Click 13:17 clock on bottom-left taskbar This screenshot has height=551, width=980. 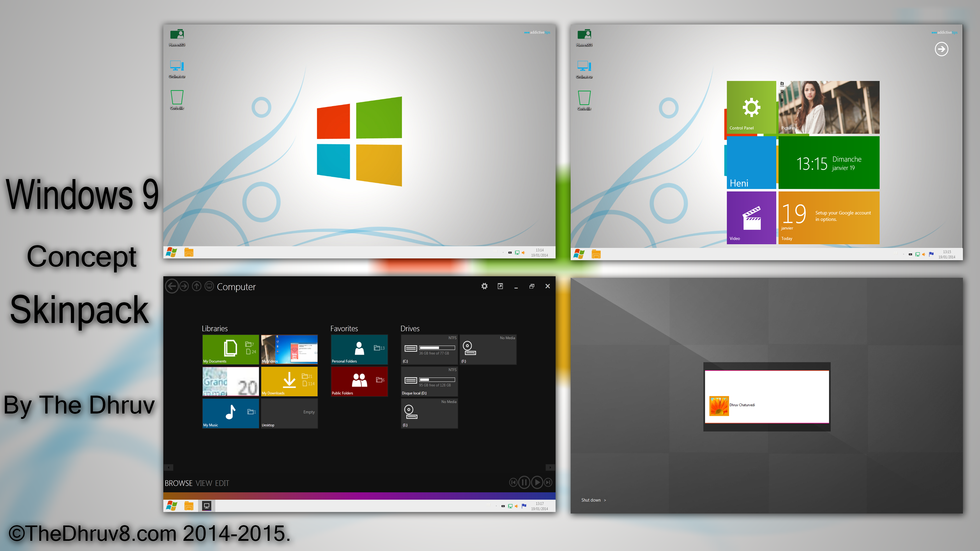pos(540,506)
